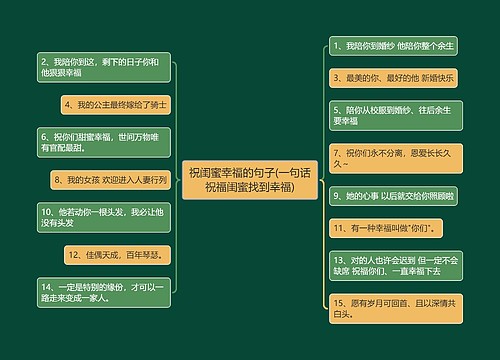Viewport: 500px width, 360px height.
Task: Select node 14、一定是特别的缘份
Action: 104,293
